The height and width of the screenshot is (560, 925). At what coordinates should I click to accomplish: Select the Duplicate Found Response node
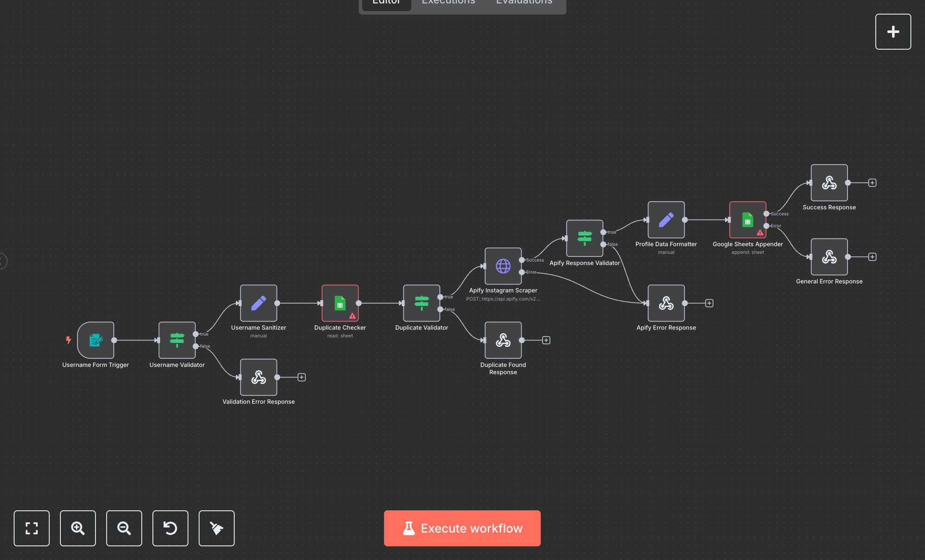503,340
